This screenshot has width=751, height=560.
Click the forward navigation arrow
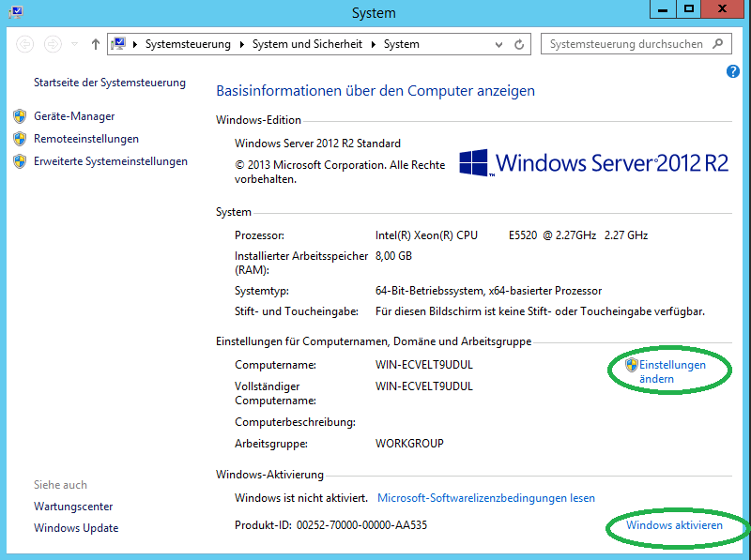pyautogui.click(x=53, y=44)
